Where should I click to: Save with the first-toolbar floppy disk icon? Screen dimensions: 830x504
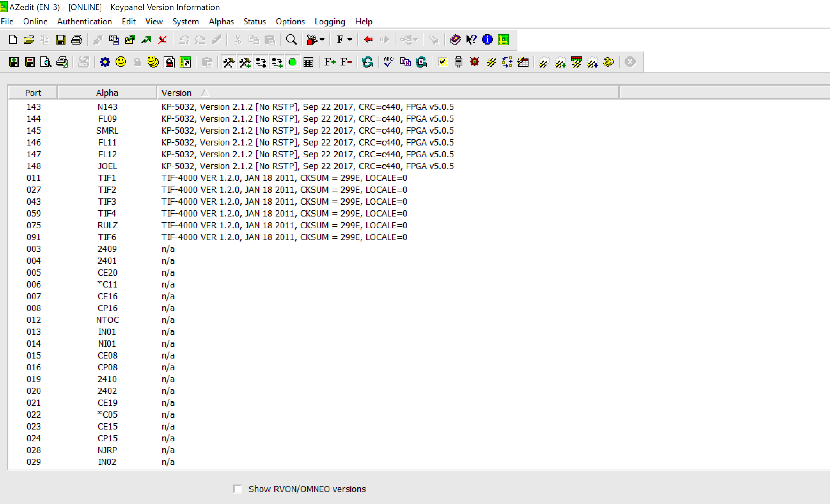pyautogui.click(x=61, y=40)
